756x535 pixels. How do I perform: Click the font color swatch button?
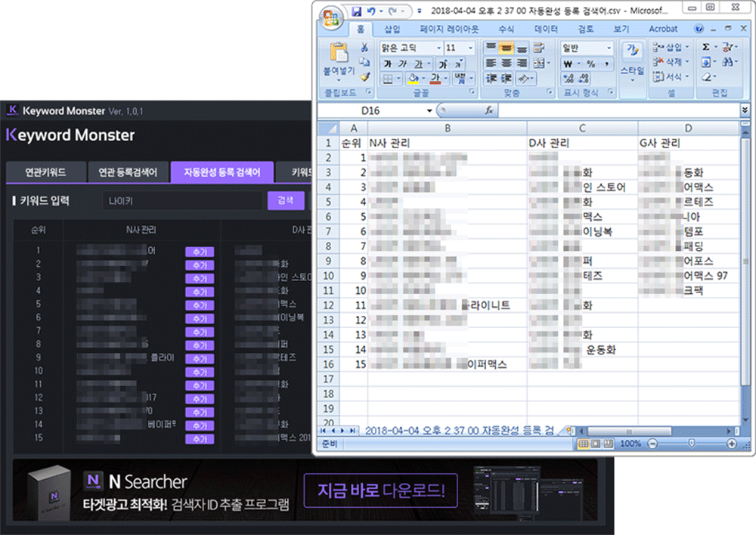435,78
